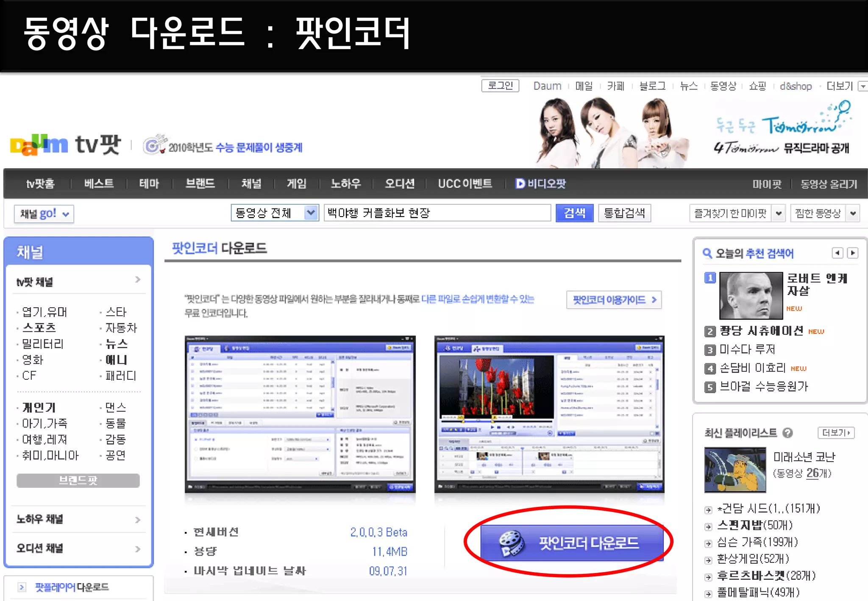Click the blue 검색 button
Image resolution: width=868 pixels, height=601 pixels.
[x=574, y=213]
